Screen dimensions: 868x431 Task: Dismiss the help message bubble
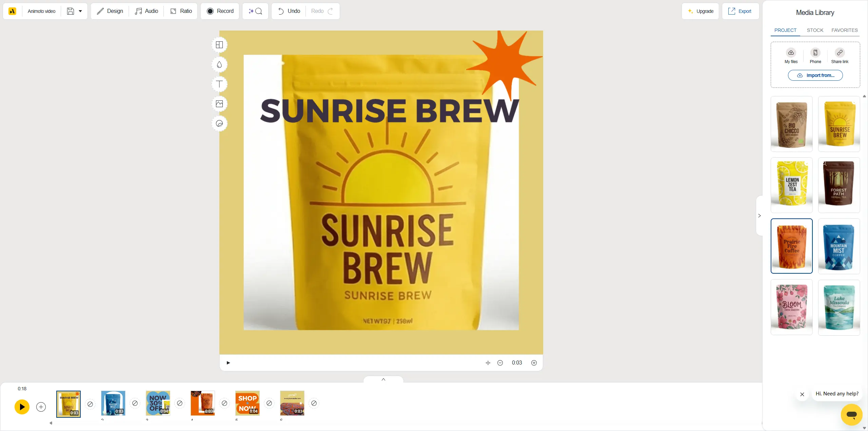pos(802,394)
